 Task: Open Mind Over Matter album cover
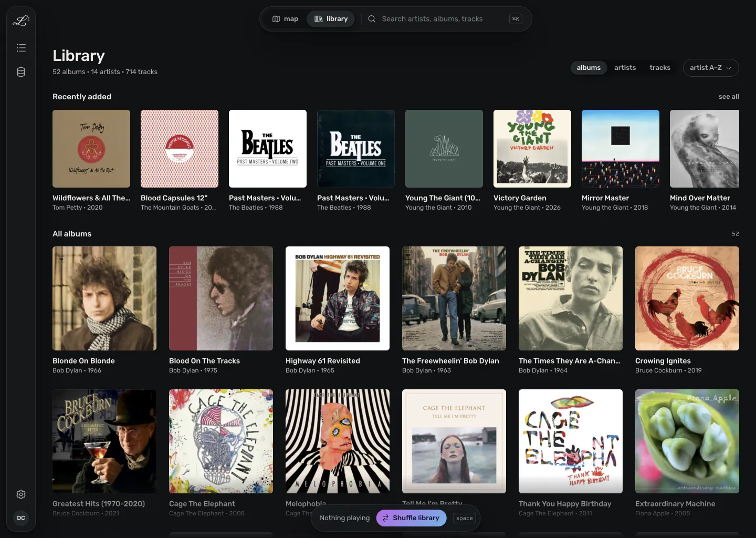[705, 149]
